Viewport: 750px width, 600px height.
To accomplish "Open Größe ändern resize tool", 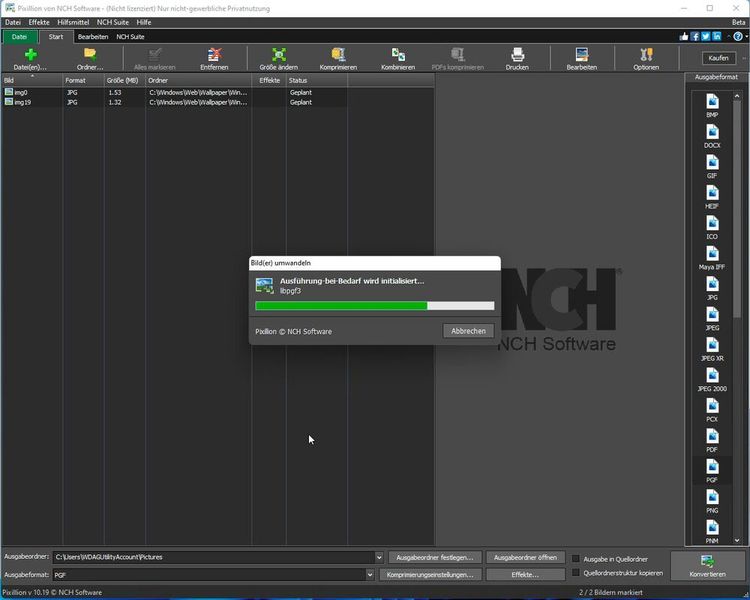I will tap(278, 59).
